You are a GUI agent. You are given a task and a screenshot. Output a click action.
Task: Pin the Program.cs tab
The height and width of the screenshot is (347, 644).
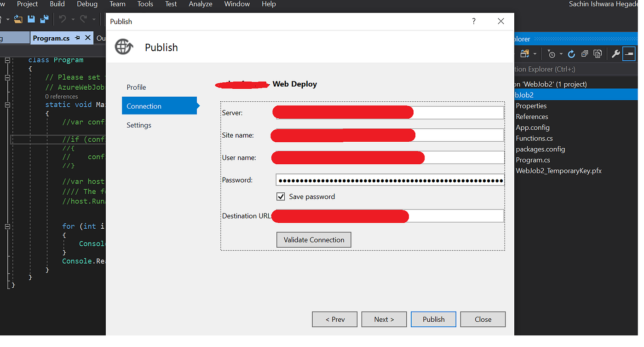coord(77,38)
